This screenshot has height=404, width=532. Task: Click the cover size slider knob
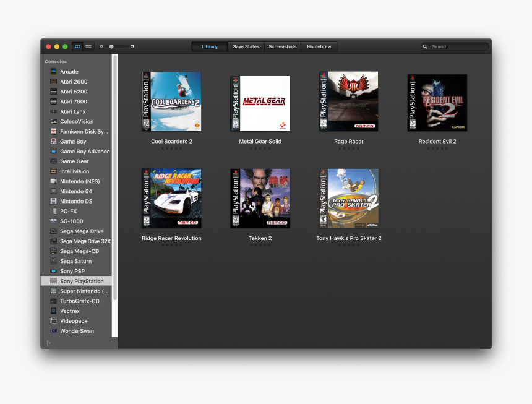point(111,47)
